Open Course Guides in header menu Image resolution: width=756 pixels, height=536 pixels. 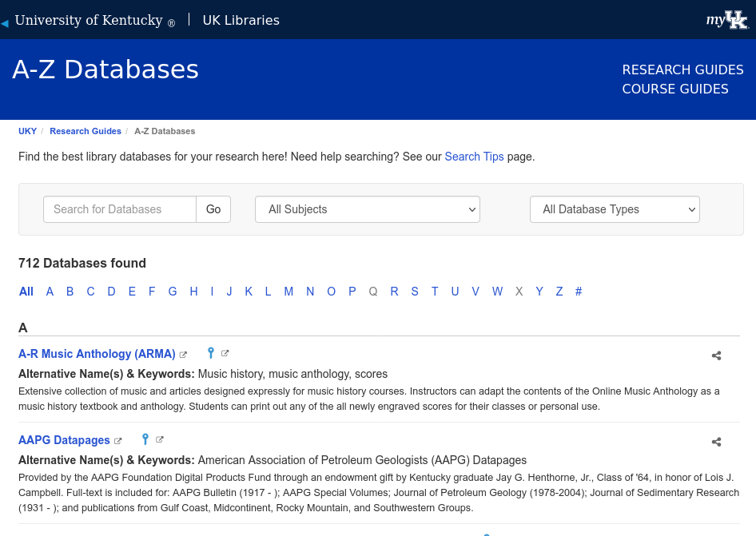(675, 89)
